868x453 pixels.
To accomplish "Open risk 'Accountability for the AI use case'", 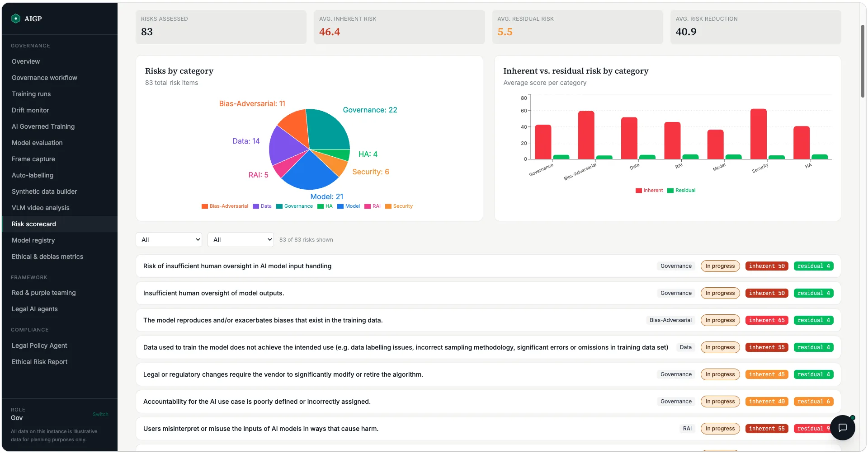I will pos(488,402).
